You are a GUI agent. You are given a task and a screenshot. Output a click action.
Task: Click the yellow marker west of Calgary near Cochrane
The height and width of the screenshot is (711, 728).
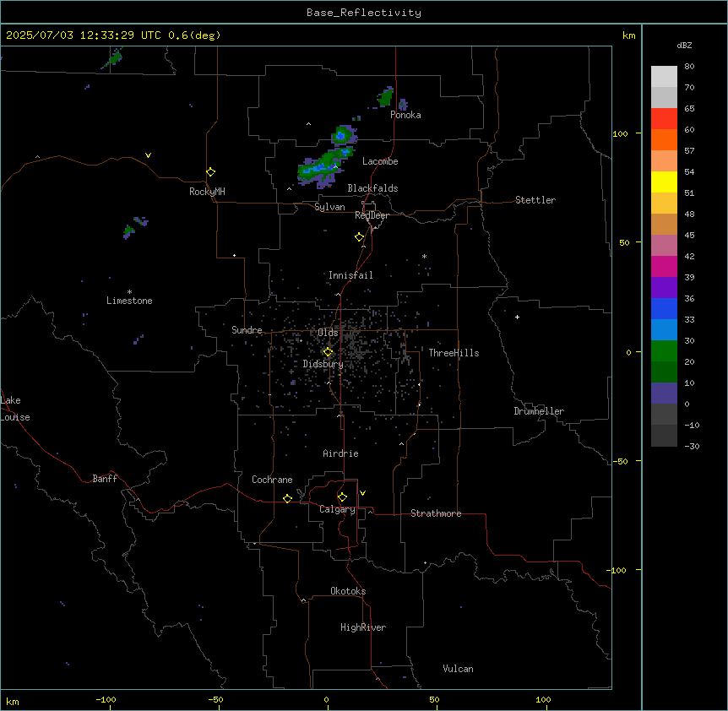click(287, 498)
